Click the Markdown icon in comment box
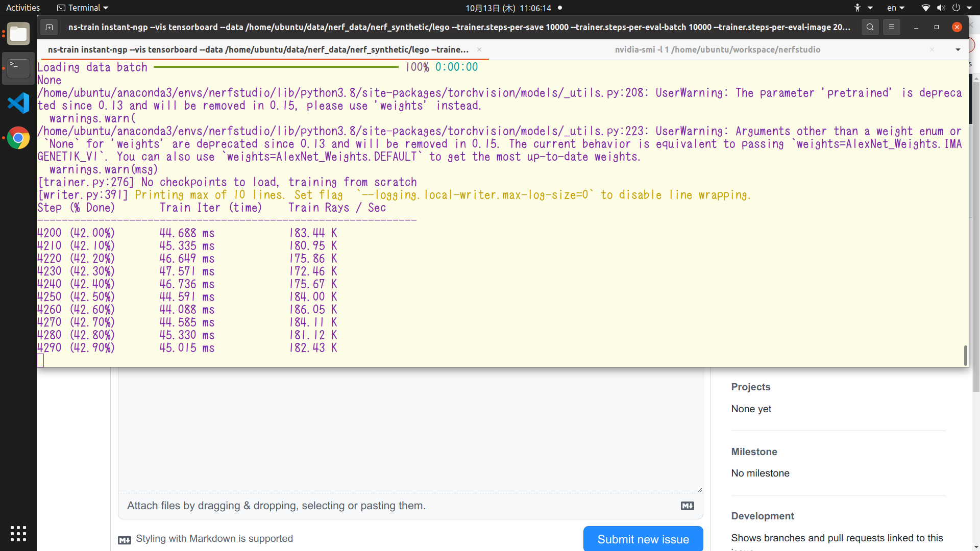The image size is (980, 551). [x=687, y=506]
